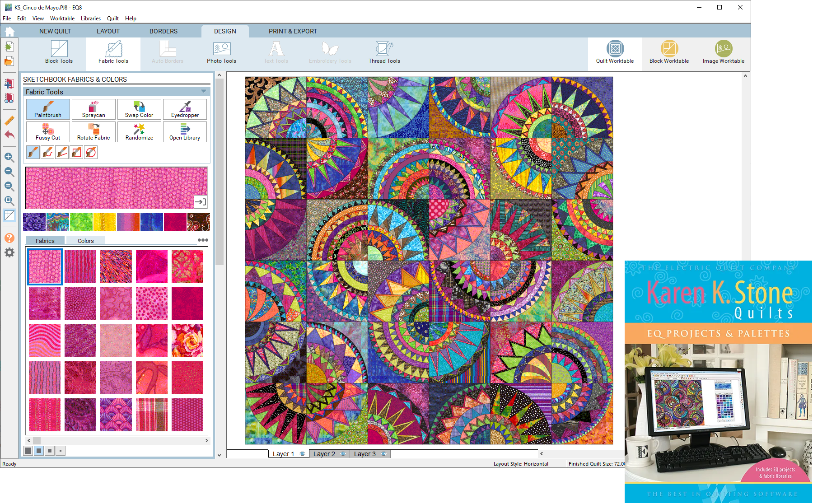813x504 pixels.
Task: Switch to Block Worktable
Action: 669,53
